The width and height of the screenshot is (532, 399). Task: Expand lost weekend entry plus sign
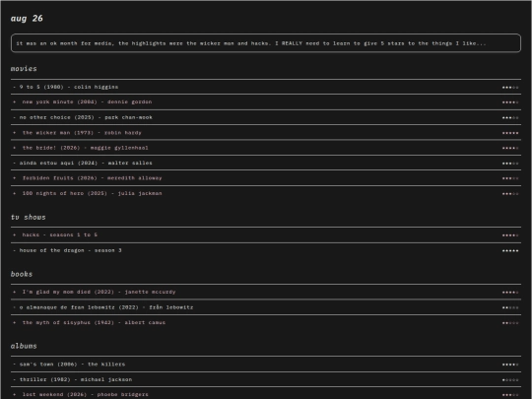point(14,394)
